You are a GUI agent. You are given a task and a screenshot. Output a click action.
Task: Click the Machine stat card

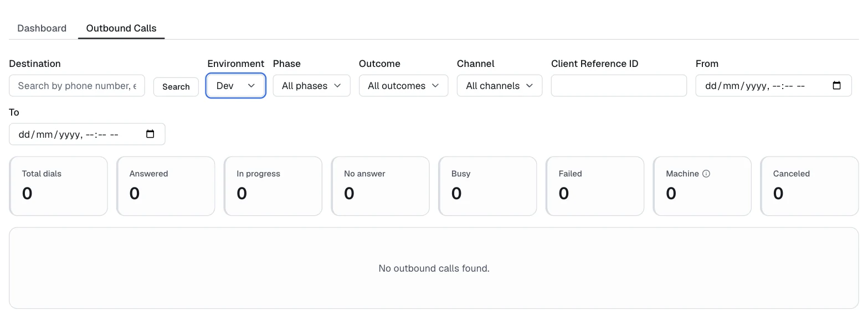tap(702, 186)
